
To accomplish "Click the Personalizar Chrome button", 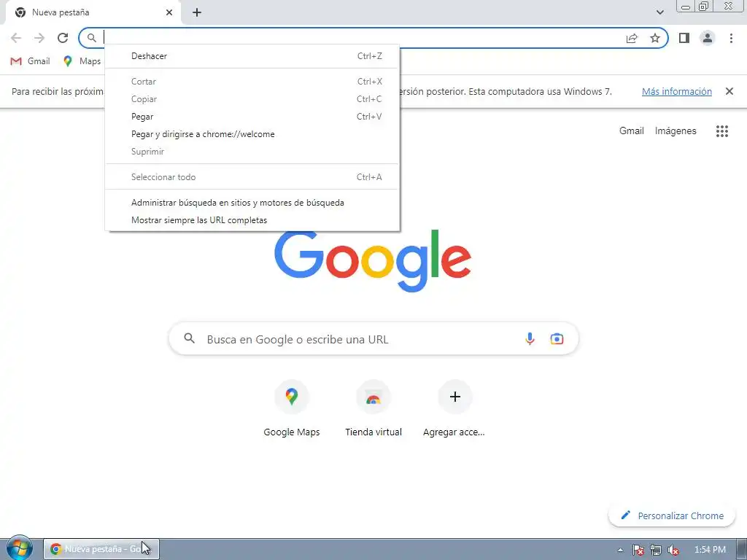I will click(672, 516).
